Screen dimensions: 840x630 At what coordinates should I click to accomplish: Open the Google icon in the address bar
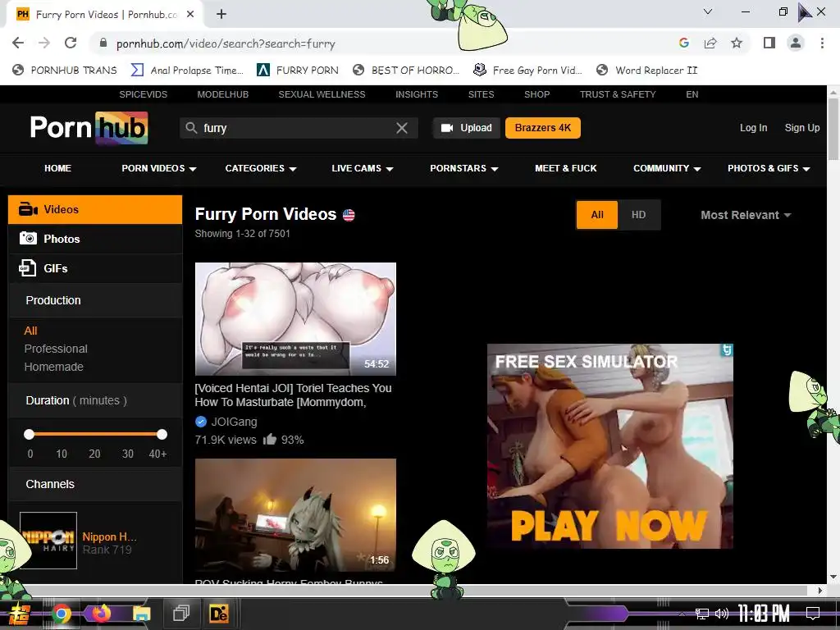(683, 43)
